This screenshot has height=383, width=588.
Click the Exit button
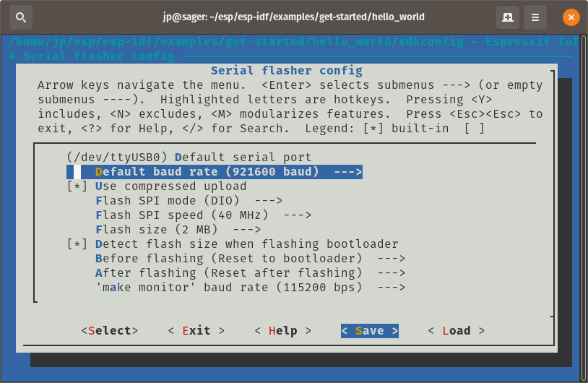click(196, 330)
